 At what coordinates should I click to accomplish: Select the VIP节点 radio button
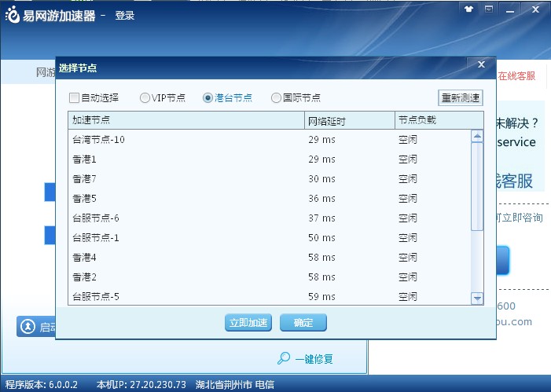click(145, 97)
